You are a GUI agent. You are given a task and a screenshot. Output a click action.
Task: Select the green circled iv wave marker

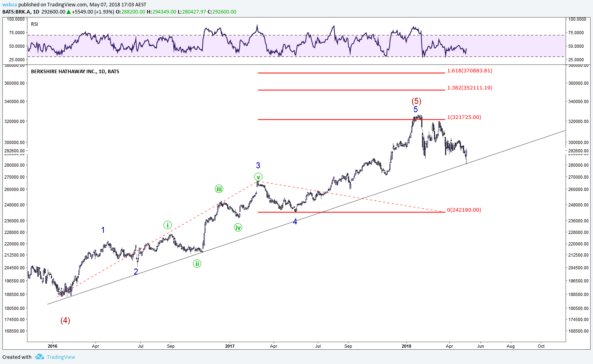(238, 228)
